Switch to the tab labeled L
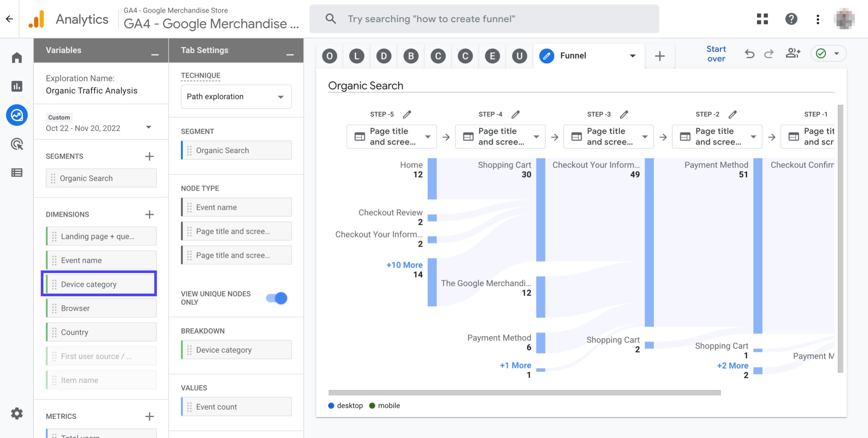The width and height of the screenshot is (868, 438). [357, 56]
